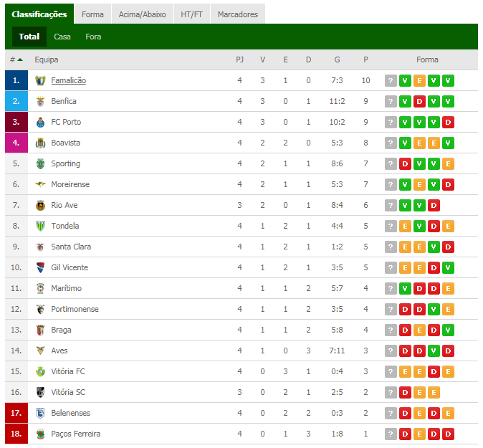Sort standings by the P points column
This screenshot has height=448, width=483.
pos(365,59)
